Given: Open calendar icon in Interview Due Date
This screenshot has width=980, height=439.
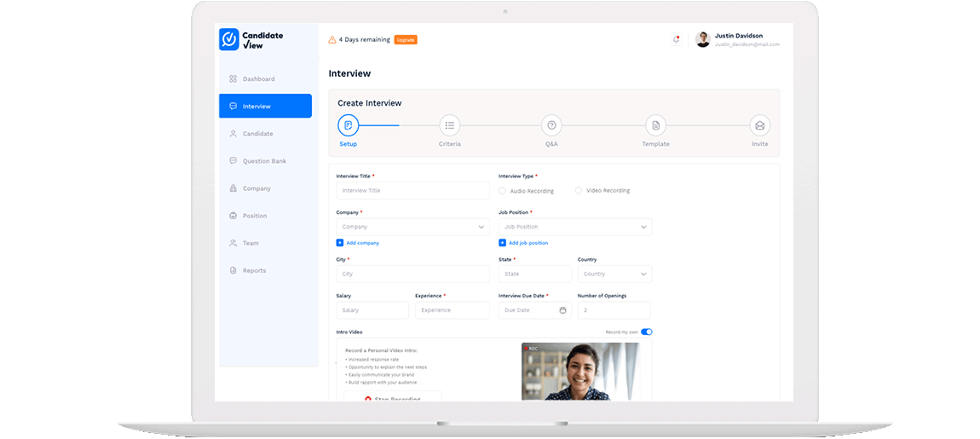Looking at the screenshot, I should 562,310.
